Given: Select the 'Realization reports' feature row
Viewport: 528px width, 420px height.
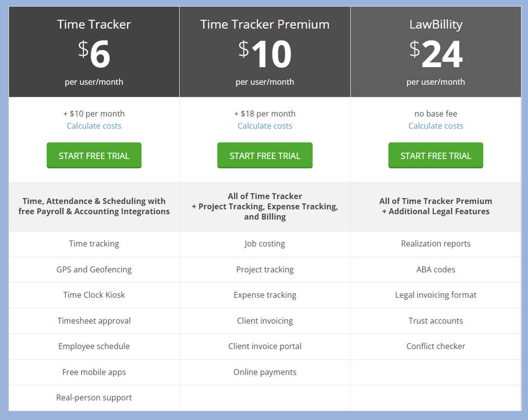Looking at the screenshot, I should coord(436,244).
